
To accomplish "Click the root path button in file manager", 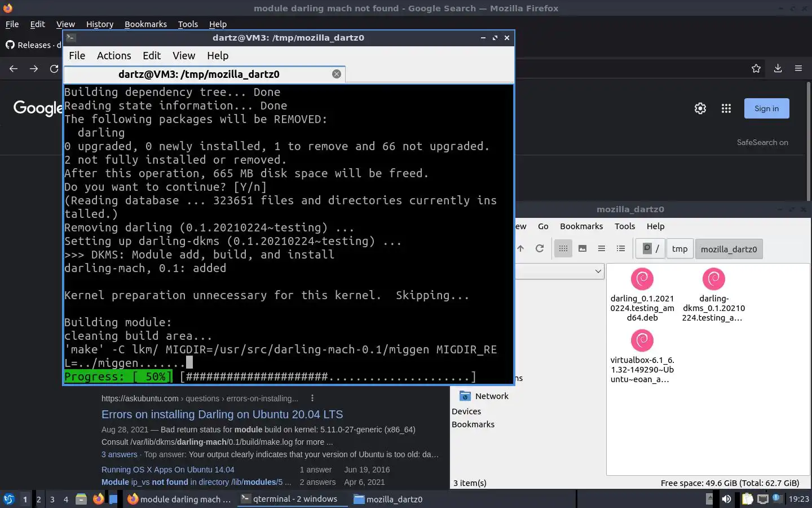I will pos(650,248).
